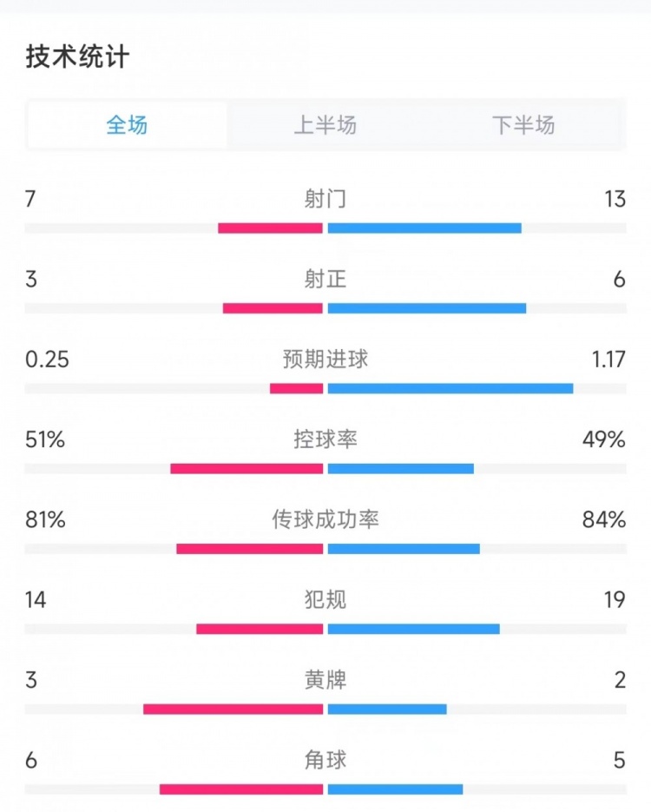Click the 51% possession value
The width and height of the screenshot is (651, 812).
point(45,439)
